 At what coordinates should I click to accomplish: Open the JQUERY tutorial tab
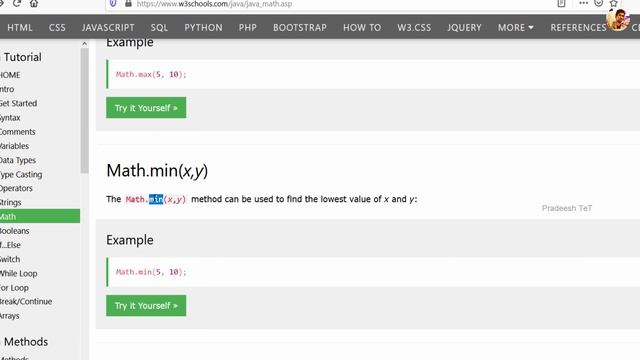pyautogui.click(x=464, y=27)
